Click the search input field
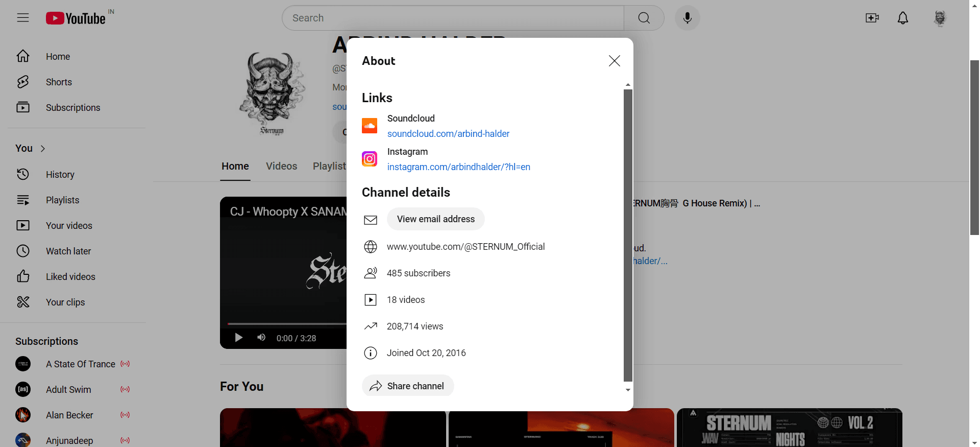 coord(453,18)
